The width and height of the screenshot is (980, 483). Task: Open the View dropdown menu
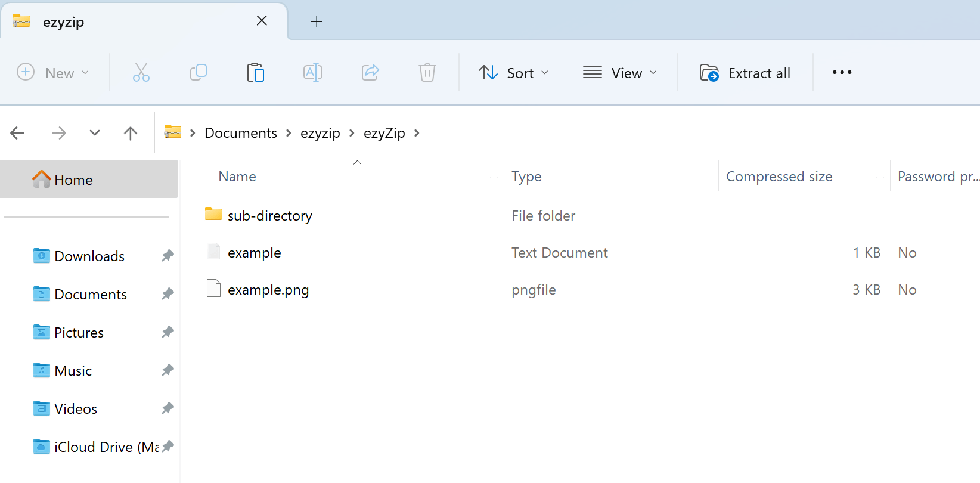tap(620, 73)
